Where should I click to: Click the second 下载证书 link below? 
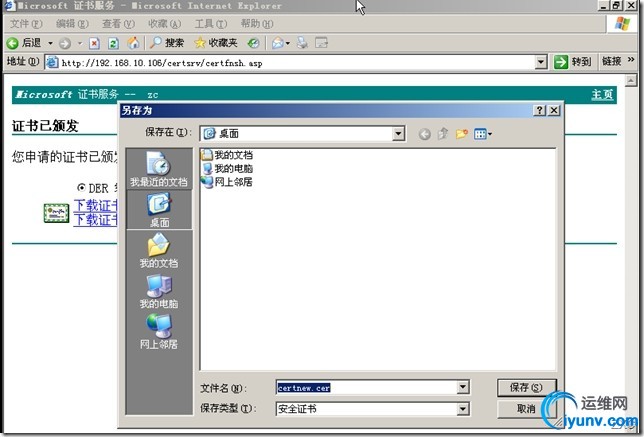click(95, 220)
